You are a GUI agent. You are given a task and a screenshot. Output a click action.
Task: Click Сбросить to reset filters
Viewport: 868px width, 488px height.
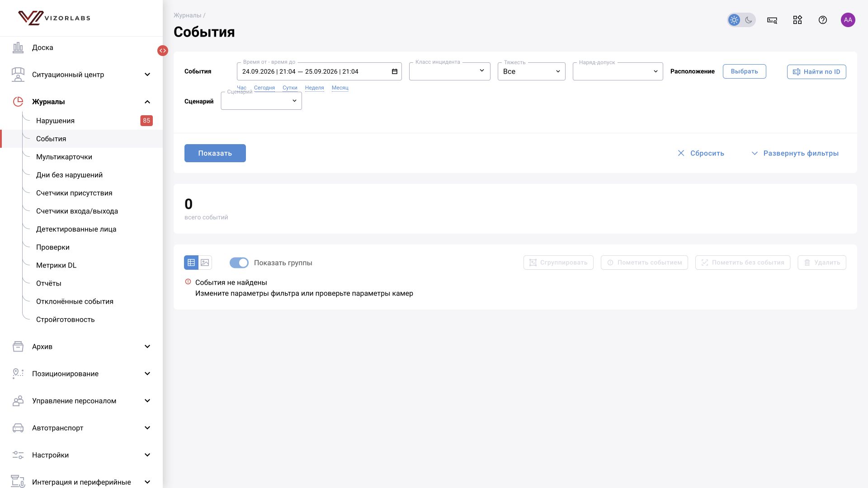point(701,153)
